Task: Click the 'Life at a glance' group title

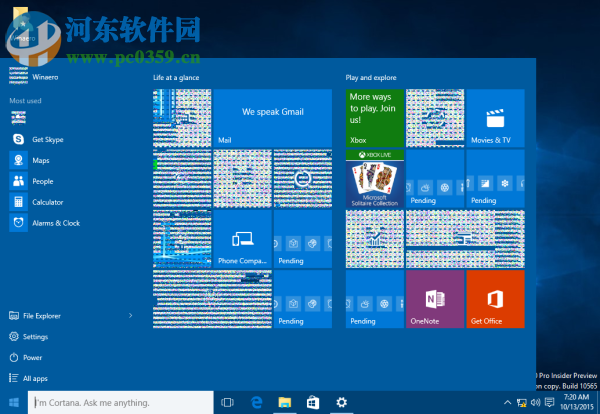Action: point(176,78)
